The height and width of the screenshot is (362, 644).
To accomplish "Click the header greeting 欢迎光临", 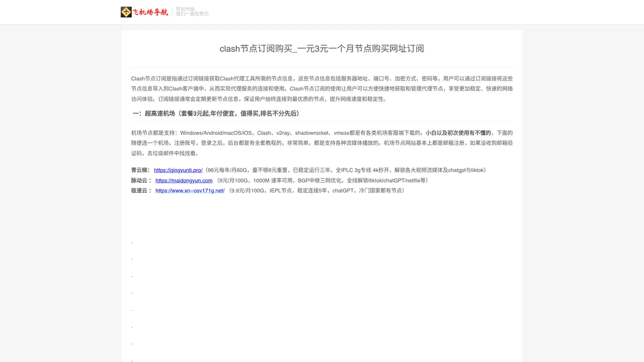I will (185, 9).
